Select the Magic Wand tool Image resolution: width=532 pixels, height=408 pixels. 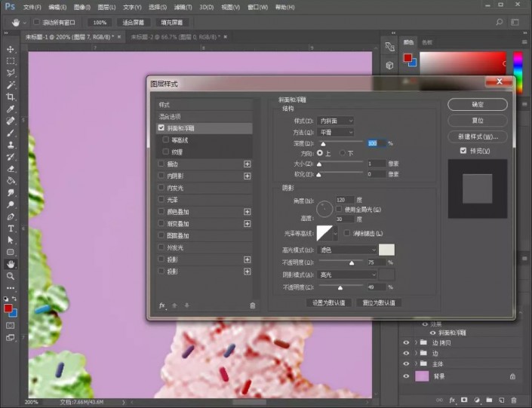[11, 84]
